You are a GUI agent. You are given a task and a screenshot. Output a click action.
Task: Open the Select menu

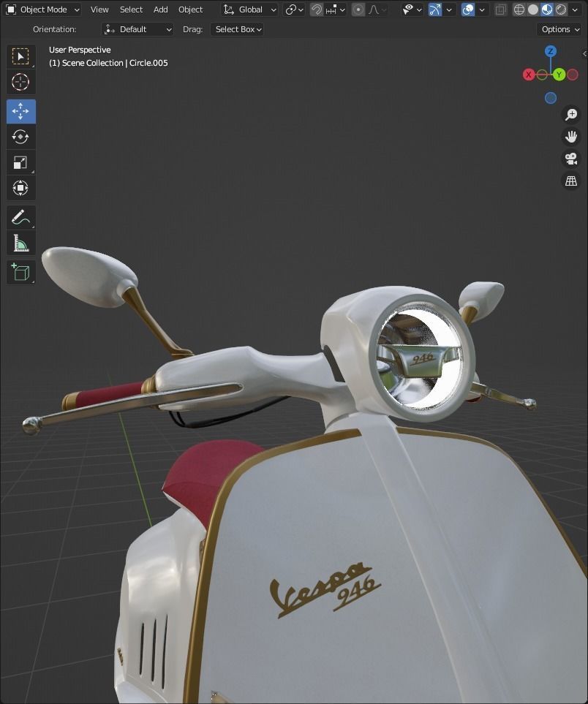[131, 10]
